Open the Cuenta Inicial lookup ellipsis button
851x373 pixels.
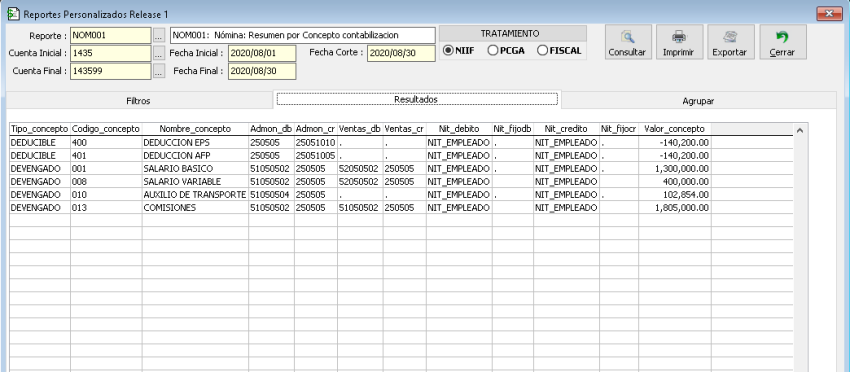(158, 53)
